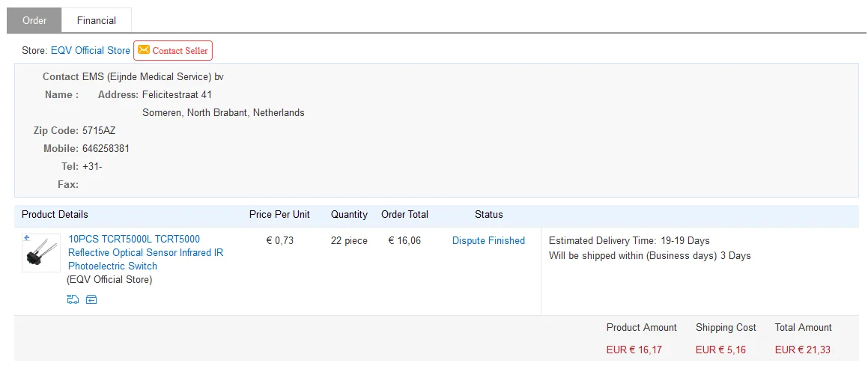Click the Status column header
Viewport: 868px width, 369px height.
pyautogui.click(x=488, y=214)
